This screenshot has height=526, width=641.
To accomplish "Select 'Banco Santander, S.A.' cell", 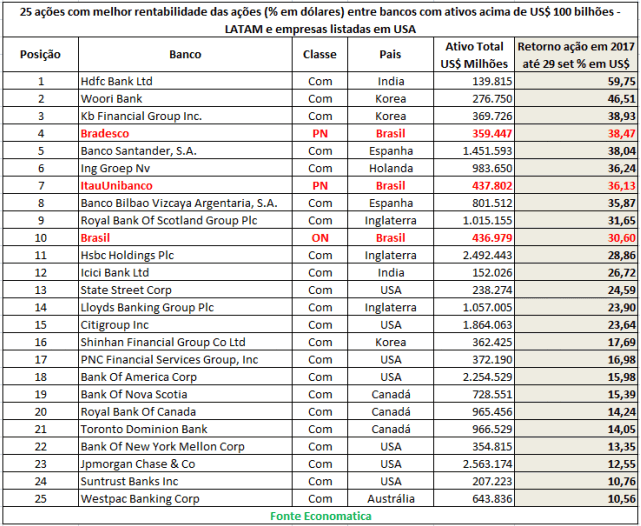I will tap(185, 151).
